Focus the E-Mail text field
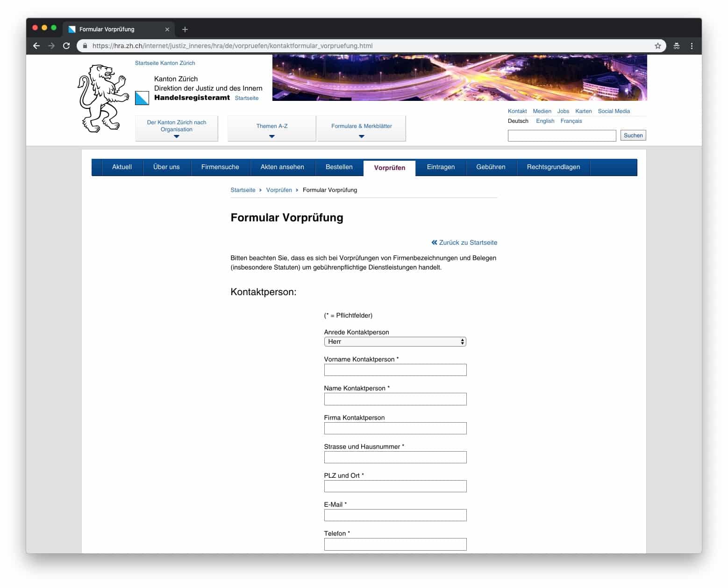The image size is (728, 588). (395, 515)
